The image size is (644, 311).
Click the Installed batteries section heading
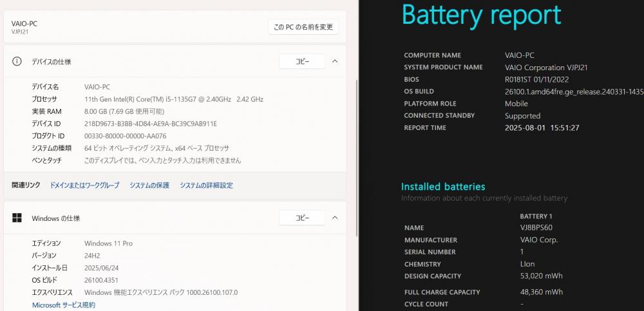point(443,187)
